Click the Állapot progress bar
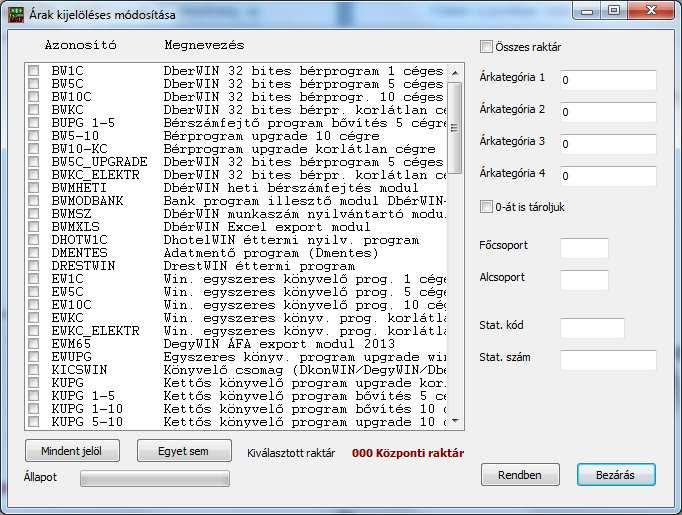The image size is (682, 515). pyautogui.click(x=155, y=478)
